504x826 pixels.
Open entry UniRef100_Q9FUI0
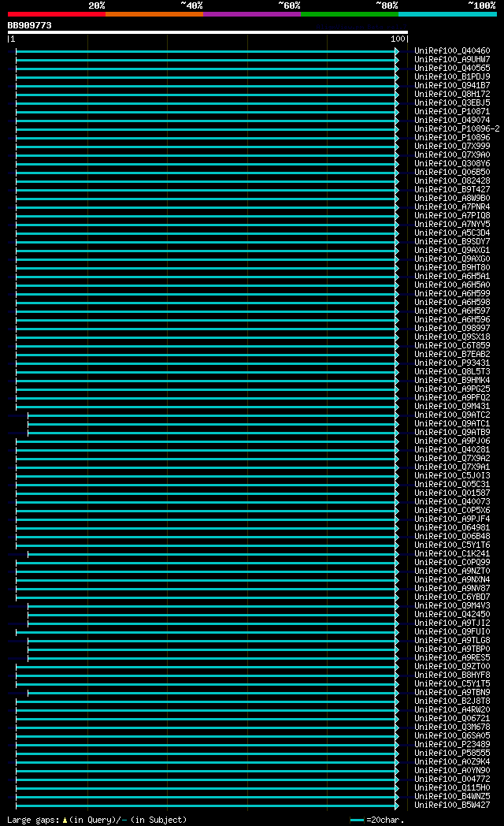tap(452, 631)
